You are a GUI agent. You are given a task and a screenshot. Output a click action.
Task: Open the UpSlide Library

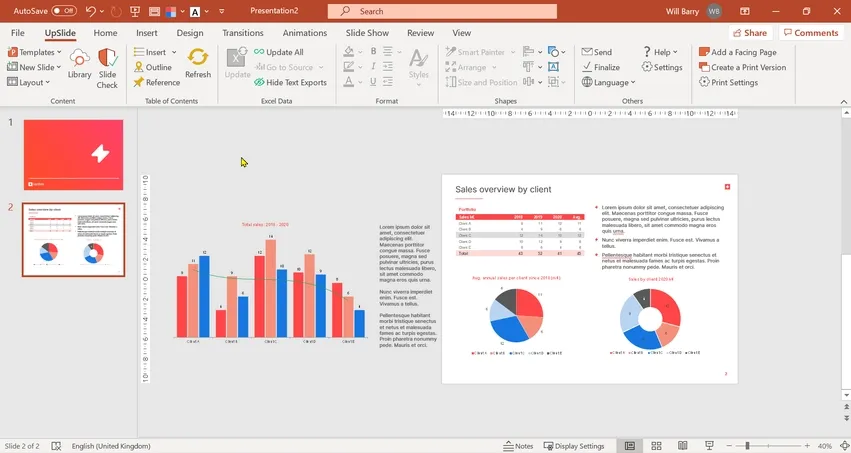79,64
